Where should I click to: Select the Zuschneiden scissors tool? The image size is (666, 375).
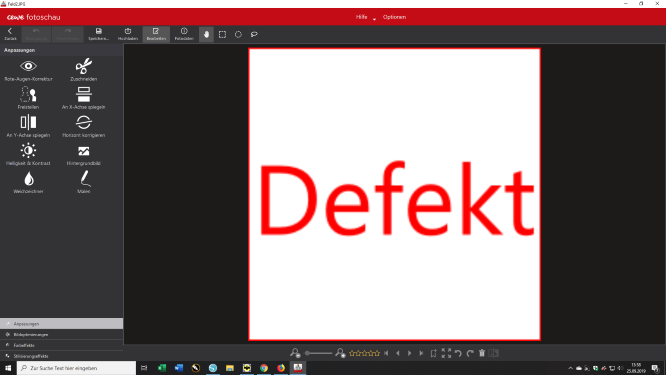pyautogui.click(x=84, y=70)
